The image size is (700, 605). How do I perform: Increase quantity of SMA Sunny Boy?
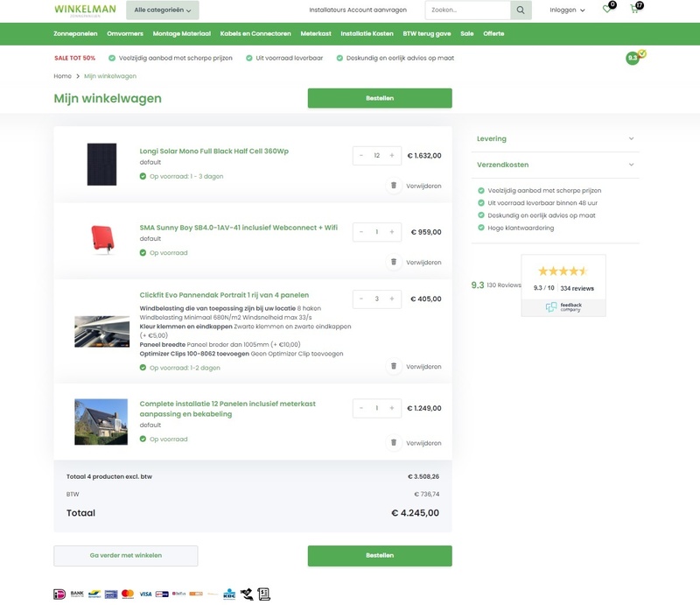click(392, 232)
